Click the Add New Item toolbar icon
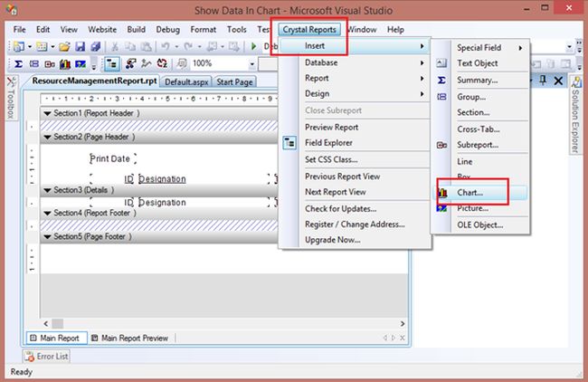588x382 pixels. point(42,46)
